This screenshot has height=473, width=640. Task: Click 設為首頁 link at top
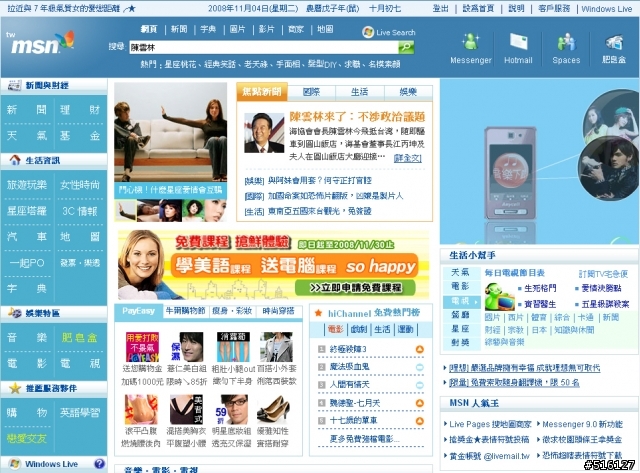(478, 8)
